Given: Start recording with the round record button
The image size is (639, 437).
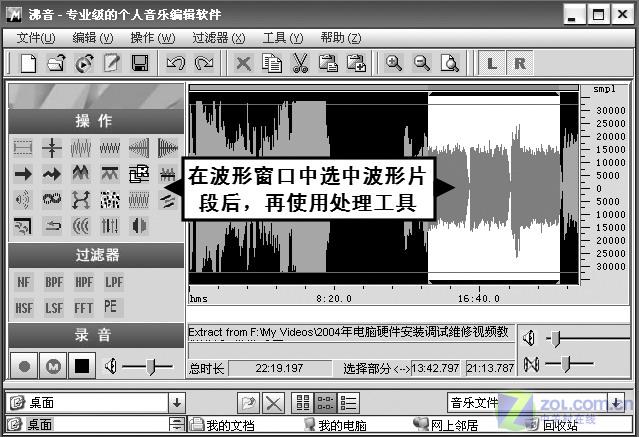Looking at the screenshot, I should [24, 366].
